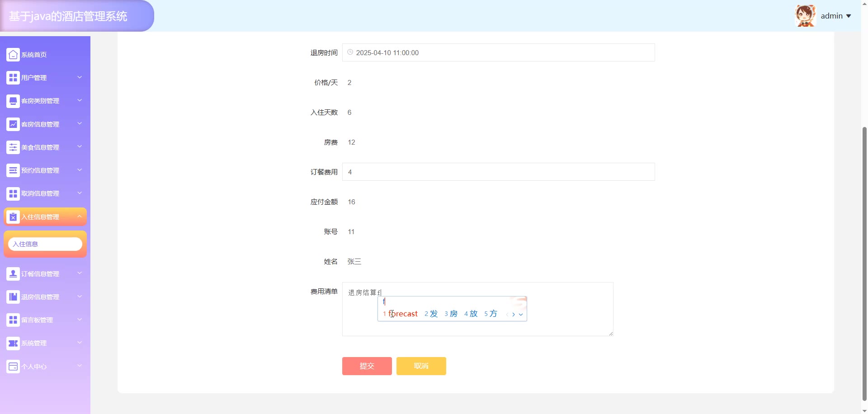The image size is (868, 414).
Task: Click the 姓名 value 张三
Action: point(354,262)
